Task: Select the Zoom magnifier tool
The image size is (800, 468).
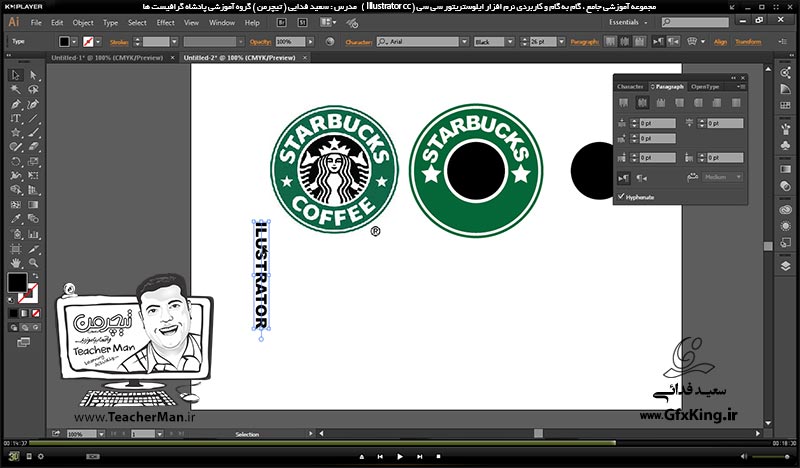Action: pyautogui.click(x=33, y=263)
